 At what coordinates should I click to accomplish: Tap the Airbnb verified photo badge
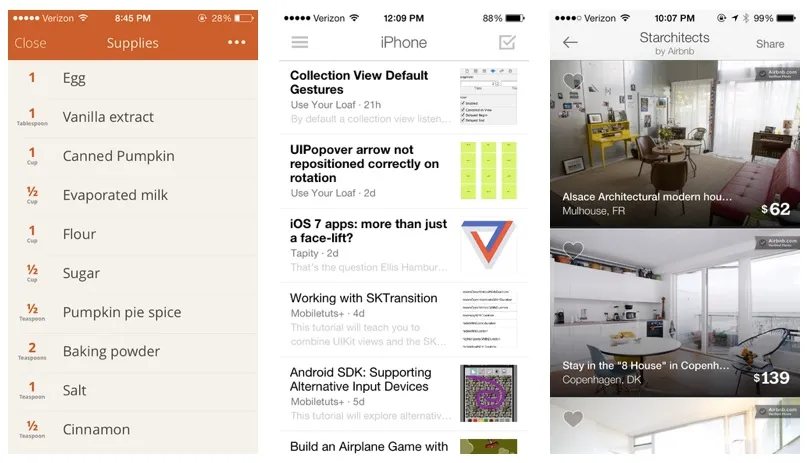click(x=777, y=73)
